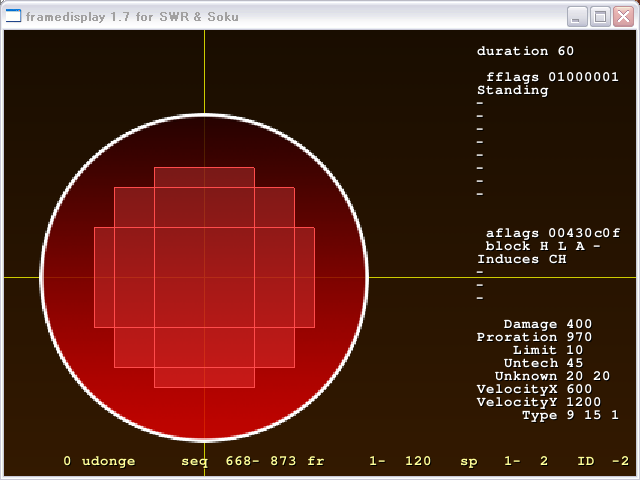This screenshot has height=480, width=640.
Task: Minimize the framedisplay window
Action: tap(577, 16)
